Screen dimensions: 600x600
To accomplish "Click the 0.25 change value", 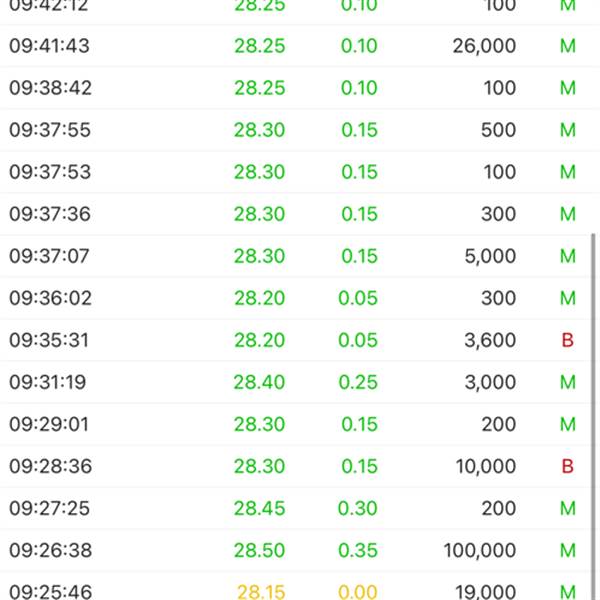I will (358, 382).
